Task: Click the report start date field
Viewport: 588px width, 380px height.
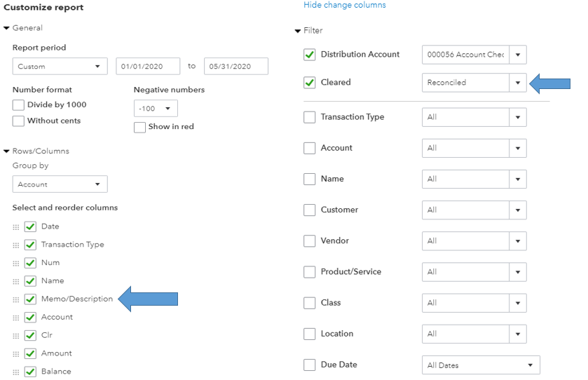Action: pyautogui.click(x=148, y=67)
